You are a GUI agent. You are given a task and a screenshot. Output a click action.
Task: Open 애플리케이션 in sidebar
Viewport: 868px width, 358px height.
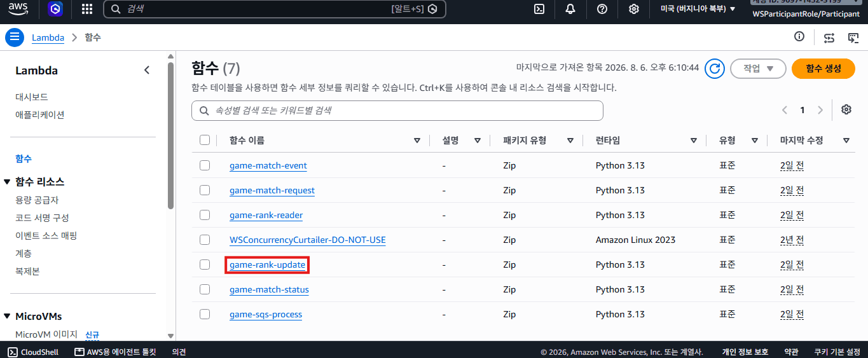pyautogui.click(x=40, y=114)
